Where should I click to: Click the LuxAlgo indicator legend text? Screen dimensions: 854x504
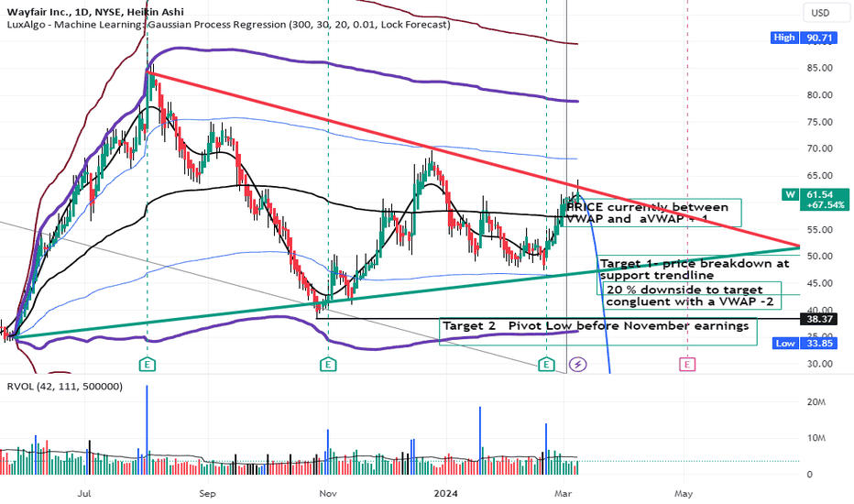click(x=229, y=25)
